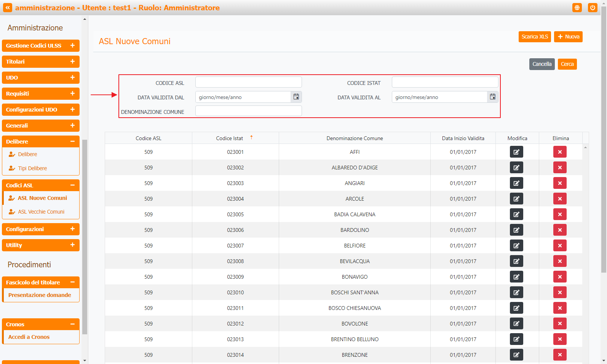Open Tipi Delibere menu item

click(32, 168)
